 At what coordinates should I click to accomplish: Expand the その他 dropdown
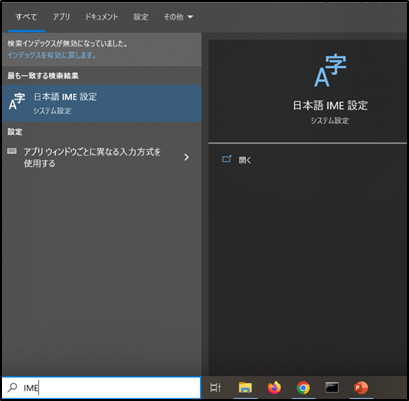pos(178,17)
